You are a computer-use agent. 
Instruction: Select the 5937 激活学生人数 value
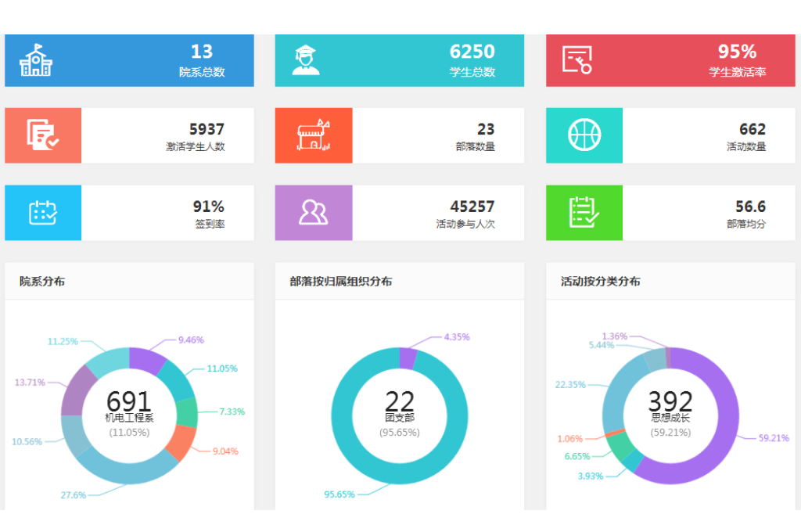click(207, 129)
